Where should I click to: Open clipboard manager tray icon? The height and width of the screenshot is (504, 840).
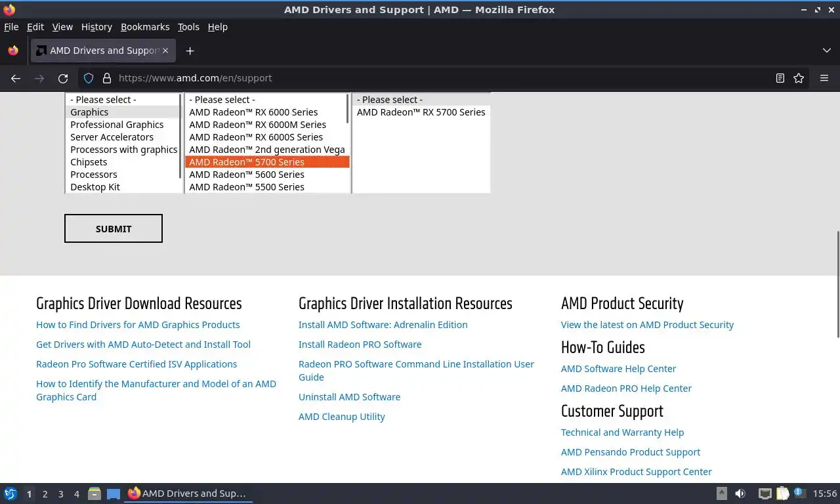[782, 493]
